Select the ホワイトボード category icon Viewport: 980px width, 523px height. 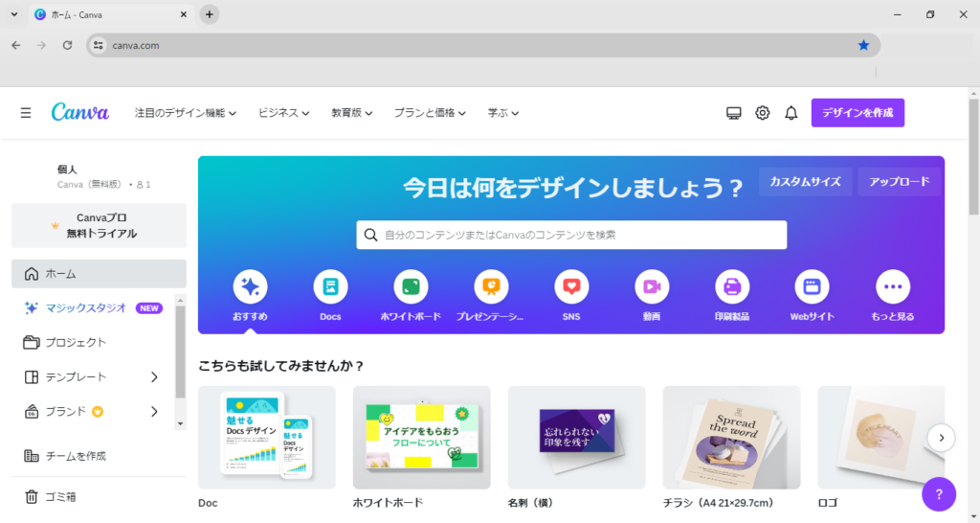coord(411,286)
